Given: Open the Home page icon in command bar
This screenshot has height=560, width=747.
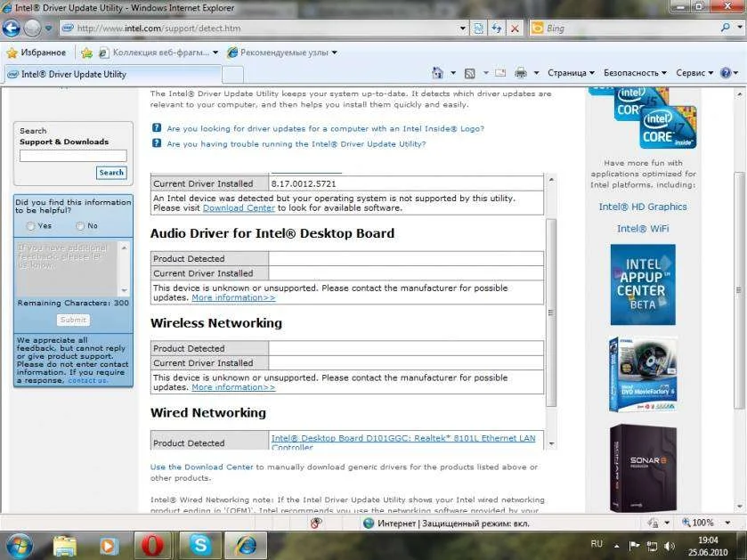Looking at the screenshot, I should coord(437,73).
